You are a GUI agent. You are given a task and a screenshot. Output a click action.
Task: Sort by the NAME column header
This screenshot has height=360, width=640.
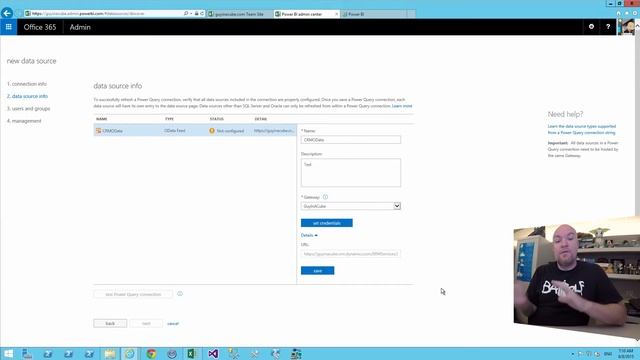click(x=102, y=119)
